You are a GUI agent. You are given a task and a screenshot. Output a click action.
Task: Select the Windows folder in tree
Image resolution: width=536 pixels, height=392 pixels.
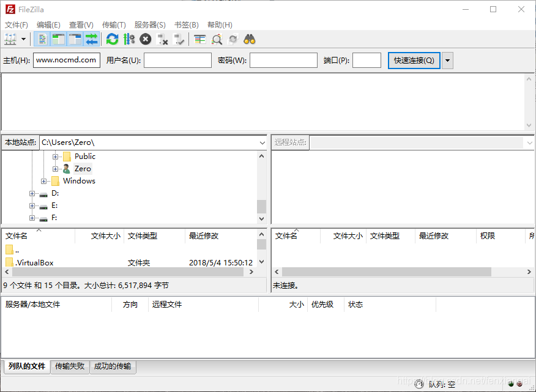pos(79,181)
